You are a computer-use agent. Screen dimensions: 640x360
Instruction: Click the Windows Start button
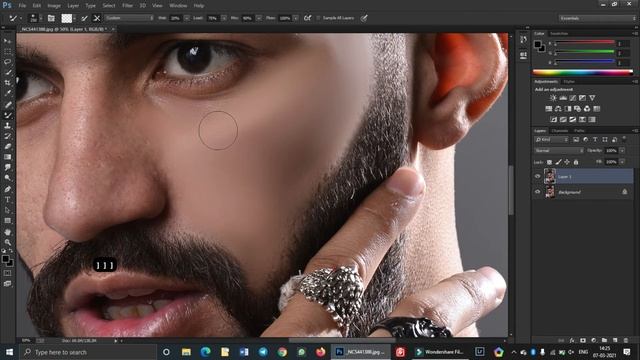[x=9, y=352]
